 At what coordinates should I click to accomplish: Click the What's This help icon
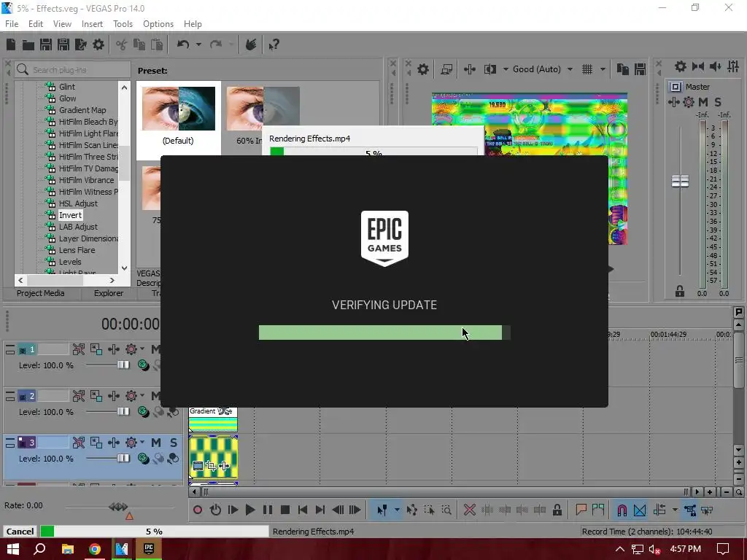(x=274, y=44)
